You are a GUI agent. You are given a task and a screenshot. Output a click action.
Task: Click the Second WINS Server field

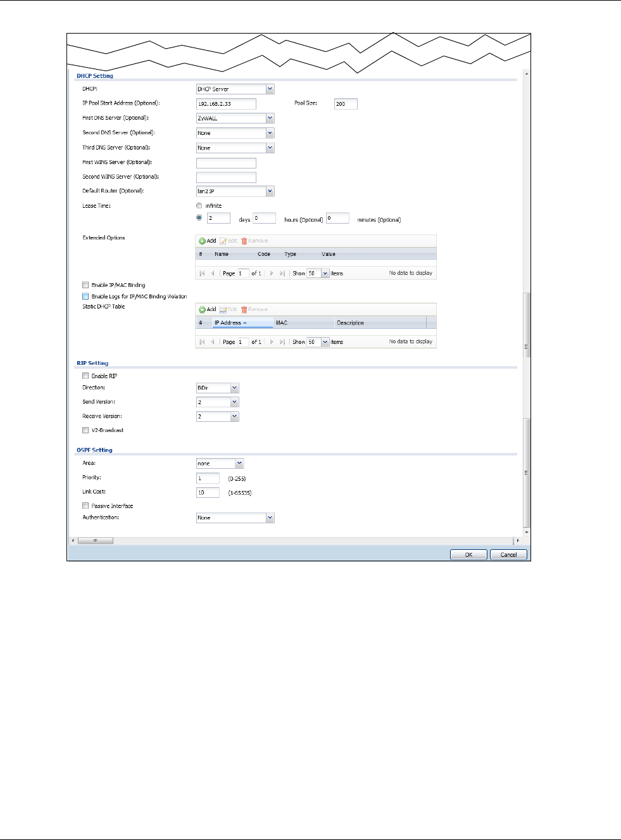tap(226, 177)
